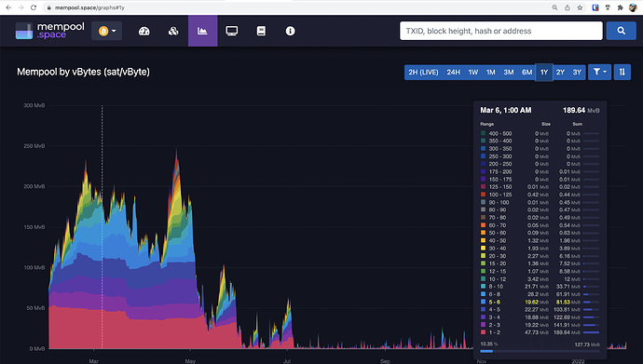
Task: Select the graphs area-chart icon
Action: (202, 31)
